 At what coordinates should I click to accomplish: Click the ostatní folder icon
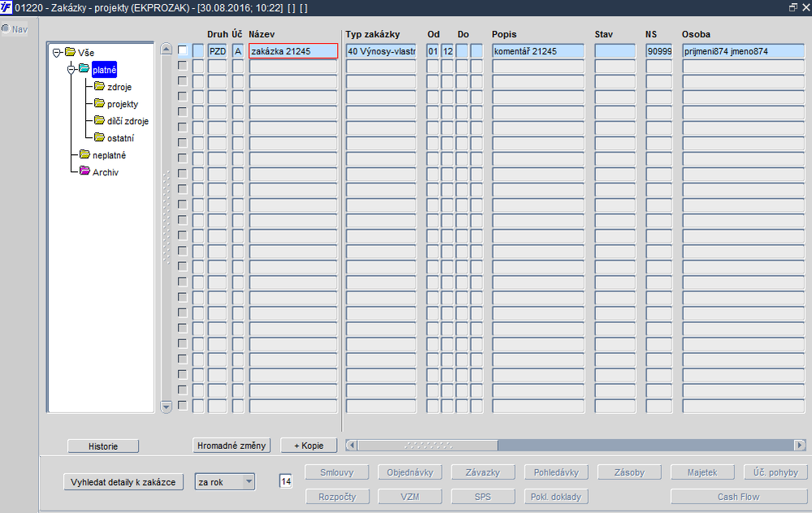[x=99, y=137]
